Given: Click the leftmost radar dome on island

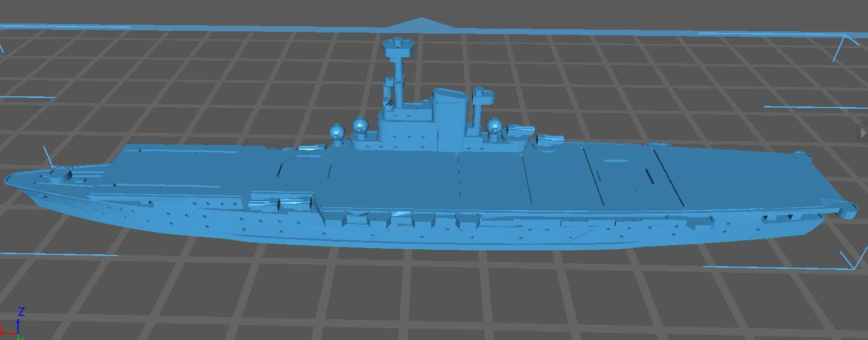Looking at the screenshot, I should 336,132.
